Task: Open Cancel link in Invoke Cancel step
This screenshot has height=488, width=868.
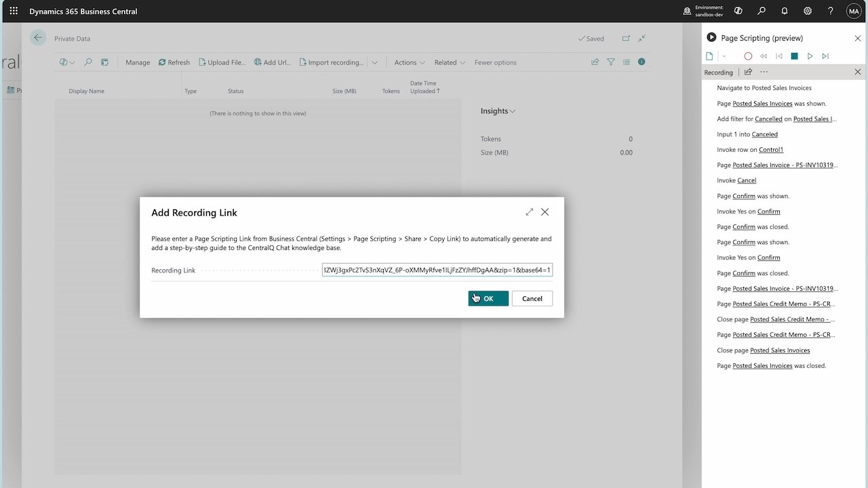Action: [747, 180]
